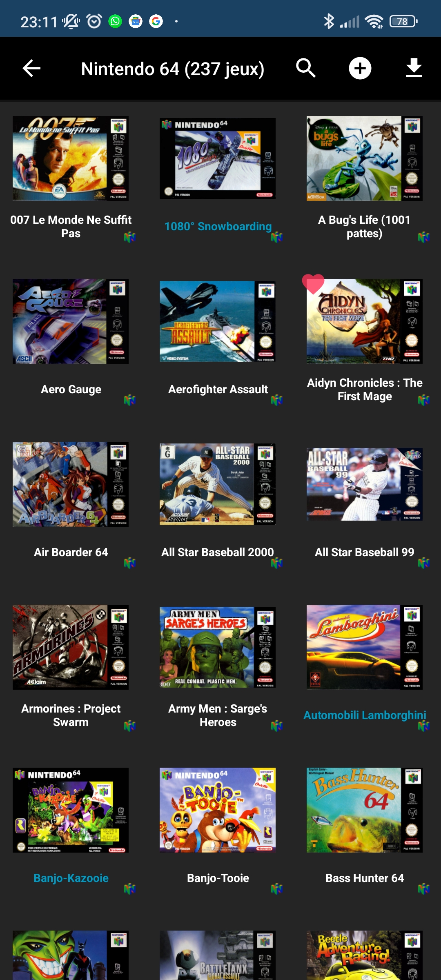Image resolution: width=441 pixels, height=980 pixels.
Task: Select the All Star Baseball 2000 cover
Action: click(x=218, y=484)
